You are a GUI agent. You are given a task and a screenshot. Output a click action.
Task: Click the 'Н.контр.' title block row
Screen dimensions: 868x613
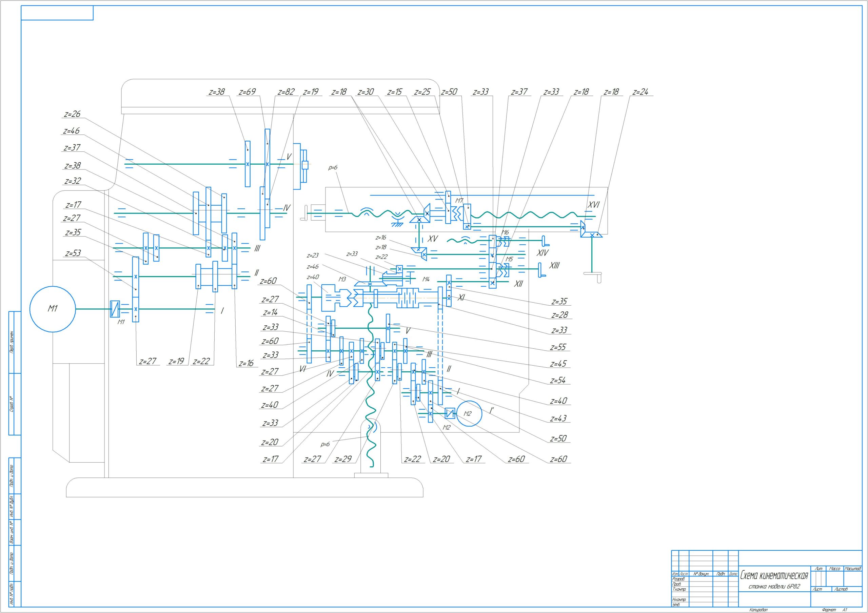(679, 600)
